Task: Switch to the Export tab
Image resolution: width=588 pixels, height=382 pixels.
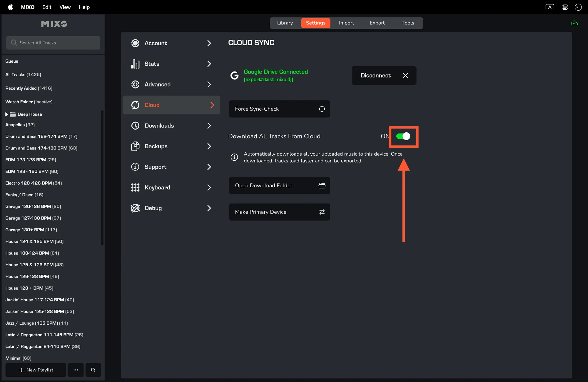Action: (377, 23)
